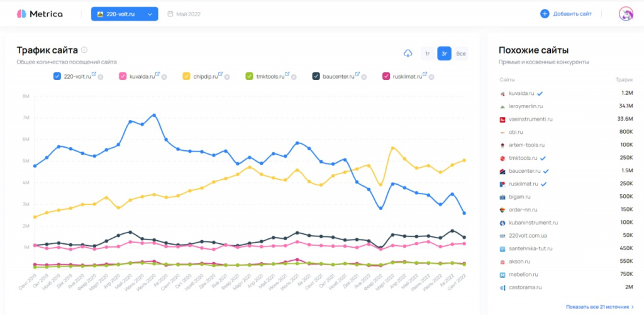Screen dimensions: 644x315
Task: Click the cloud download icon
Action: click(408, 53)
